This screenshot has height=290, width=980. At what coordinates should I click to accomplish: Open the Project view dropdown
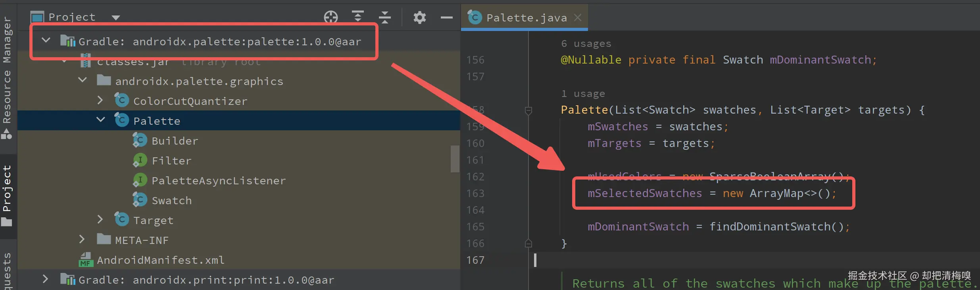pos(115,17)
